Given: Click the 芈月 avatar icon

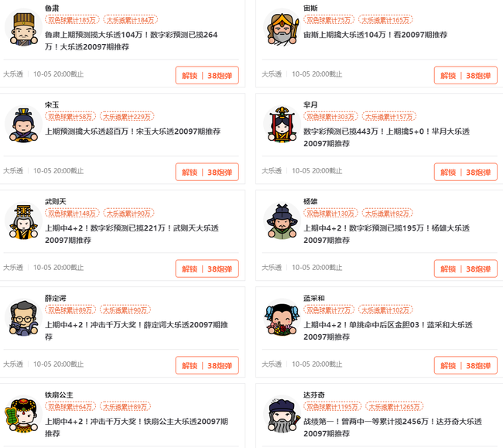Looking at the screenshot, I should [282, 125].
